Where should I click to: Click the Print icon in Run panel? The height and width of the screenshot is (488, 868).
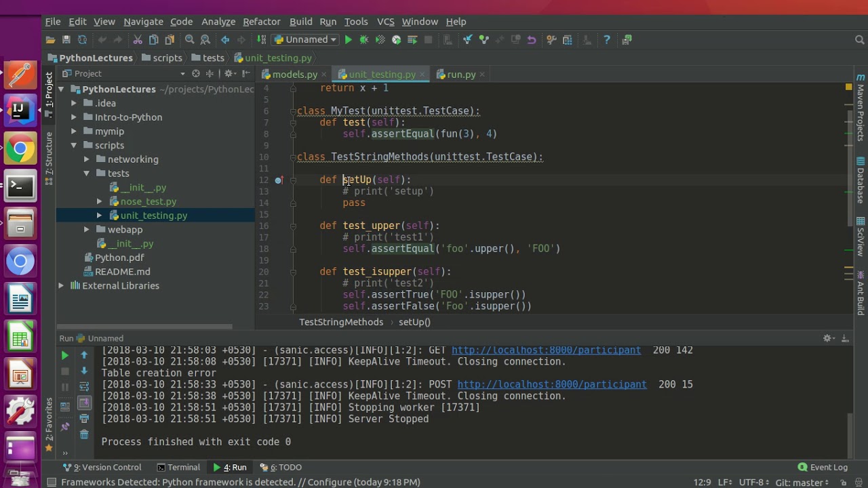(84, 419)
